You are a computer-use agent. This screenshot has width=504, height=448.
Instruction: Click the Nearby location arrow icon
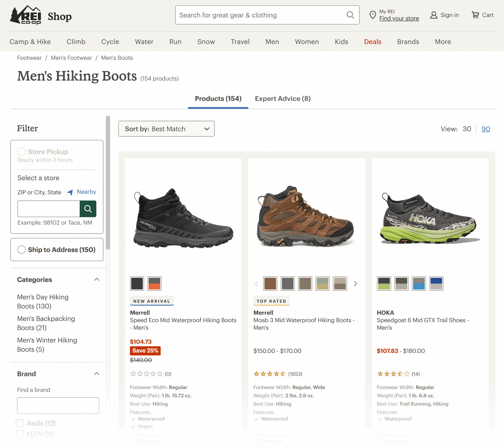[70, 192]
